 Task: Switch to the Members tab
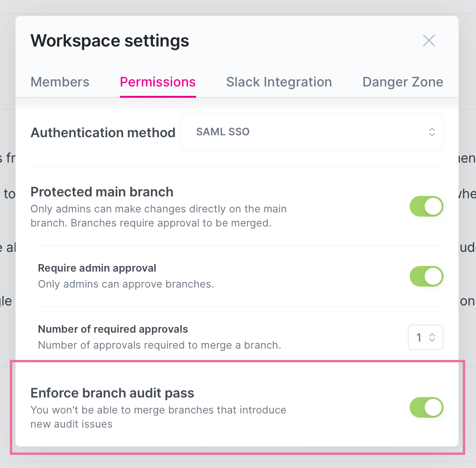60,82
